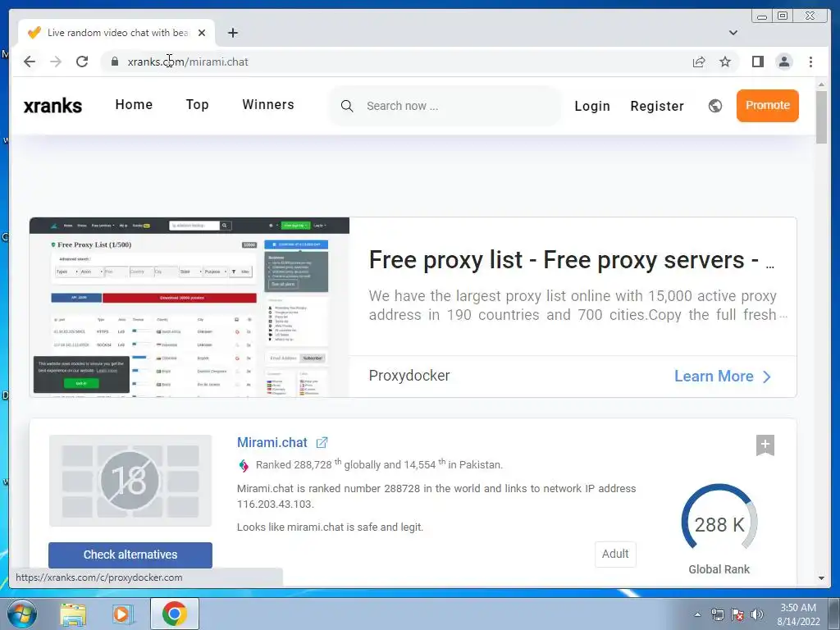Open the tab search chevron

(733, 33)
